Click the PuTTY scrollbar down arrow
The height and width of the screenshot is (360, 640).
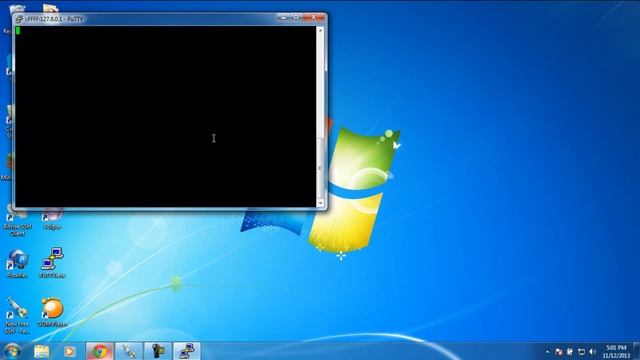click(x=320, y=203)
